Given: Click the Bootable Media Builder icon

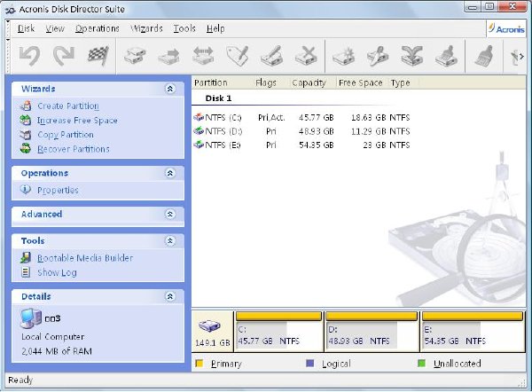Looking at the screenshot, I should coord(26,258).
